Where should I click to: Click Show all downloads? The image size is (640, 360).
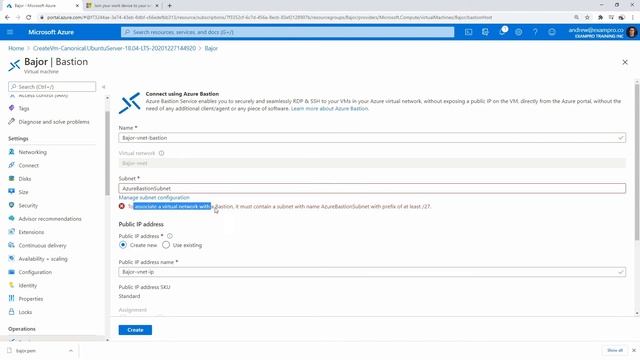tap(615, 350)
